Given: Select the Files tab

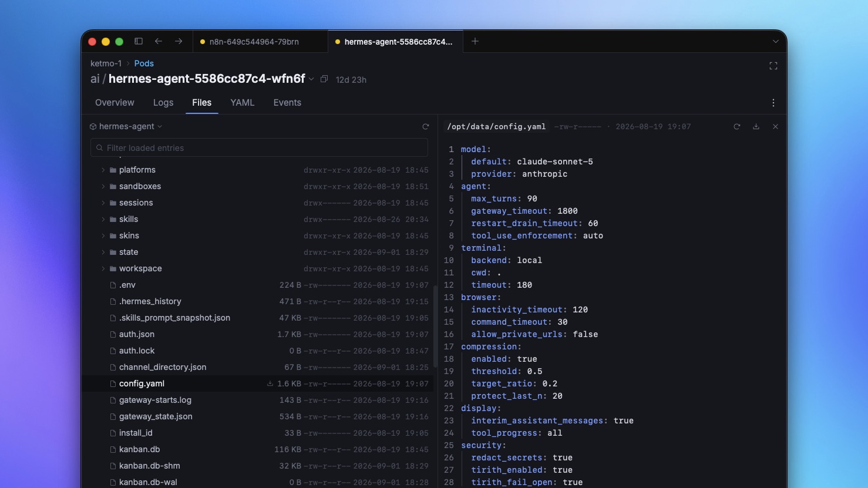Looking at the screenshot, I should (201, 102).
